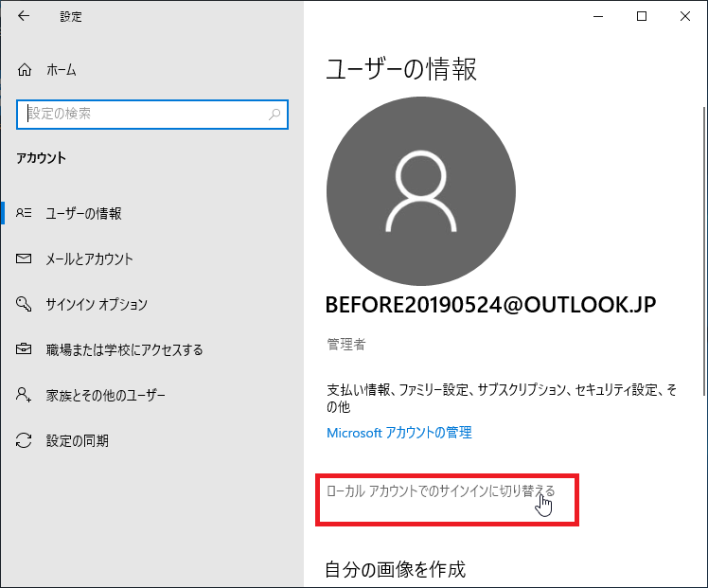Select the vertical scrollbar on the right
Screen dimensions: 708x588
pos(704,251)
